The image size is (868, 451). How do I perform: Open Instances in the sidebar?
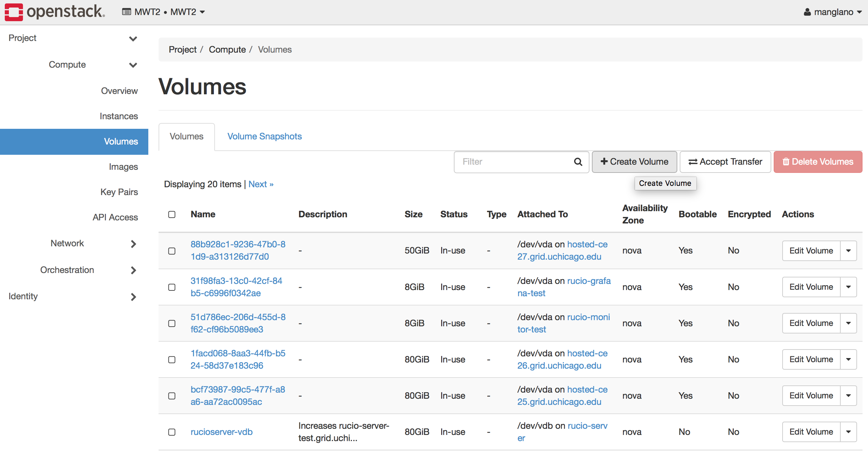[x=119, y=116]
